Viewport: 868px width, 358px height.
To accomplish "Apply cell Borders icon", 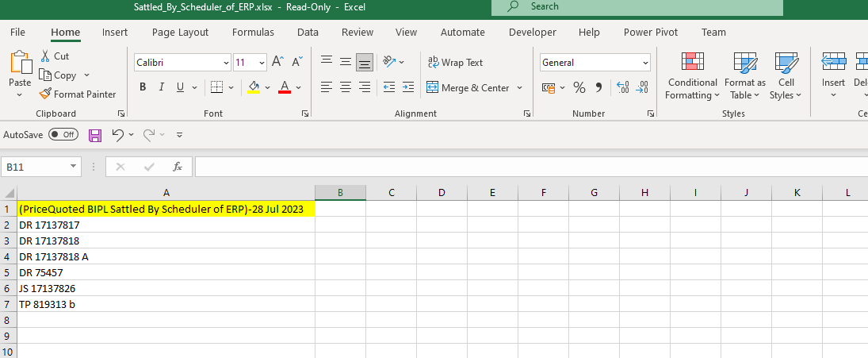I will coord(217,87).
